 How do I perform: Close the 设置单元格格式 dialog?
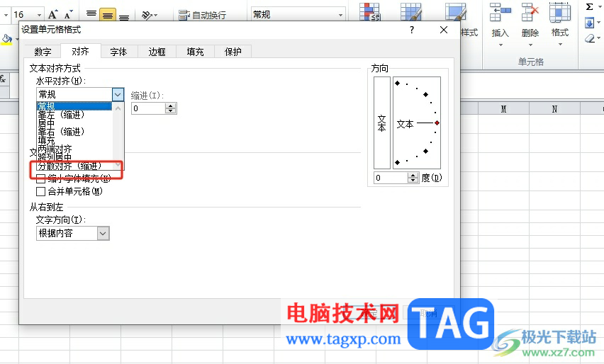[x=444, y=30]
